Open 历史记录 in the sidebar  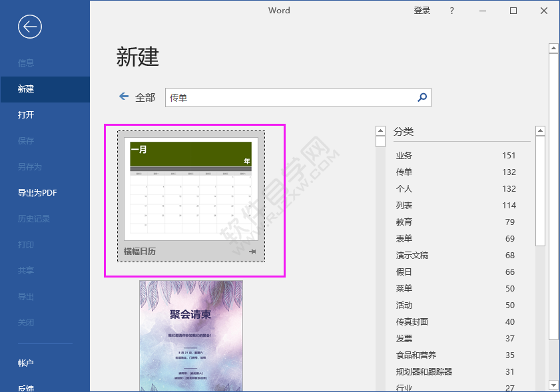(x=33, y=219)
